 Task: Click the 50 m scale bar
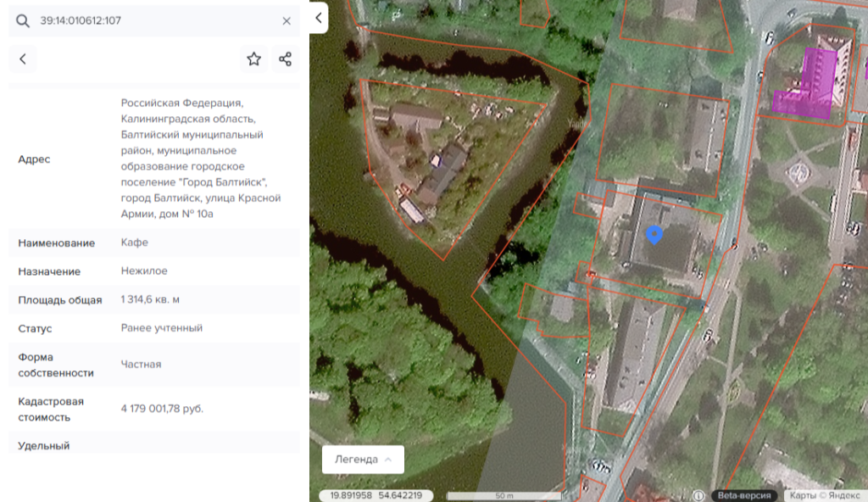(x=504, y=495)
